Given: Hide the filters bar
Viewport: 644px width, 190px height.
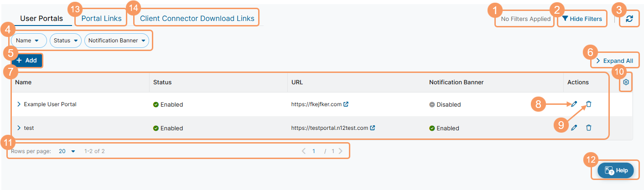Looking at the screenshot, I should click(x=582, y=19).
